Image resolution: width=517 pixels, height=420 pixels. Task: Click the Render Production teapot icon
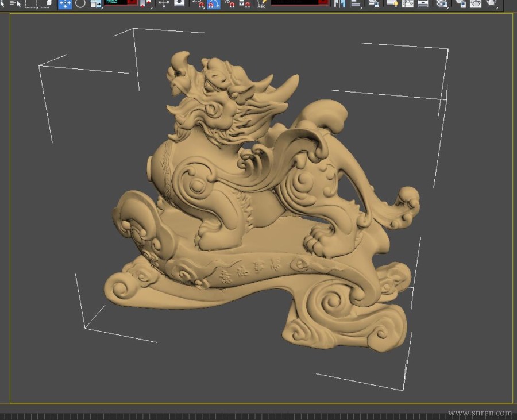(491, 3)
